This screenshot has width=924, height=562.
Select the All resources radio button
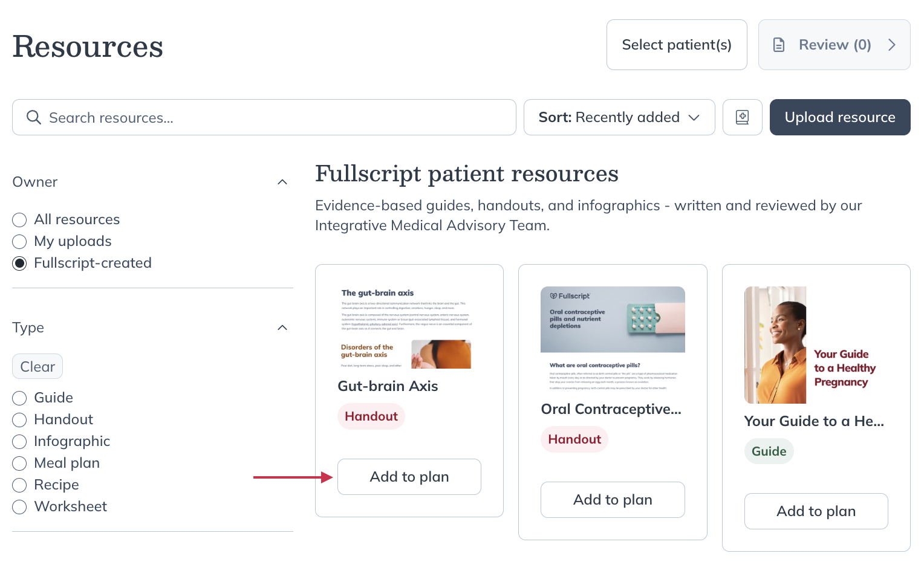[19, 219]
